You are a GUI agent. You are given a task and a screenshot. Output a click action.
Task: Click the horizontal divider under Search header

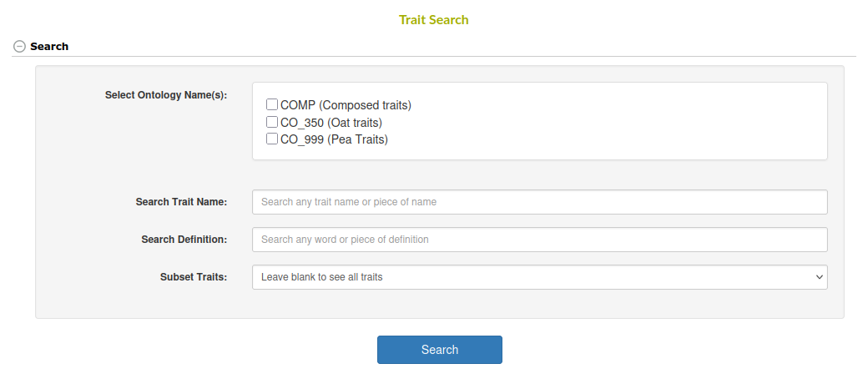[x=501, y=57]
